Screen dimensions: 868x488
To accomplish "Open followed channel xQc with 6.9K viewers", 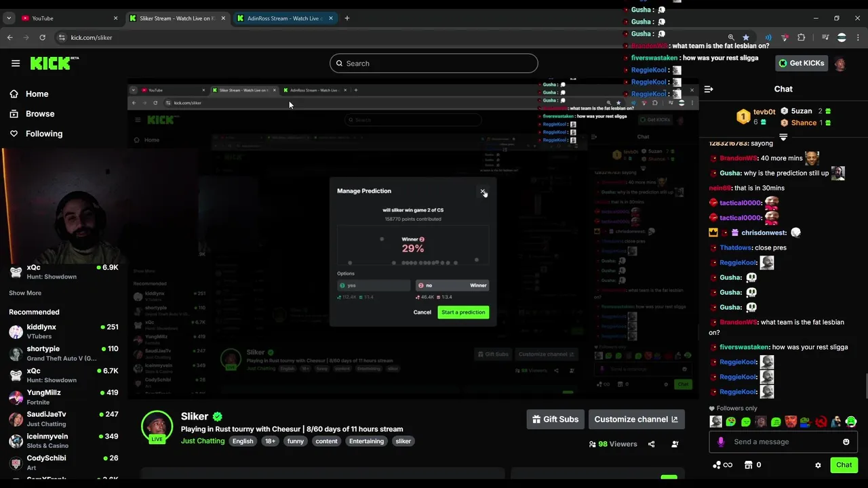I will point(63,272).
